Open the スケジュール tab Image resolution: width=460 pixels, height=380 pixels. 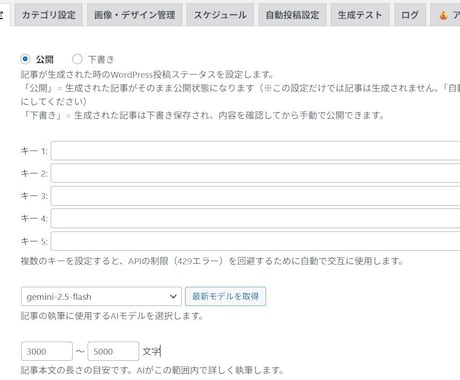pyautogui.click(x=220, y=15)
